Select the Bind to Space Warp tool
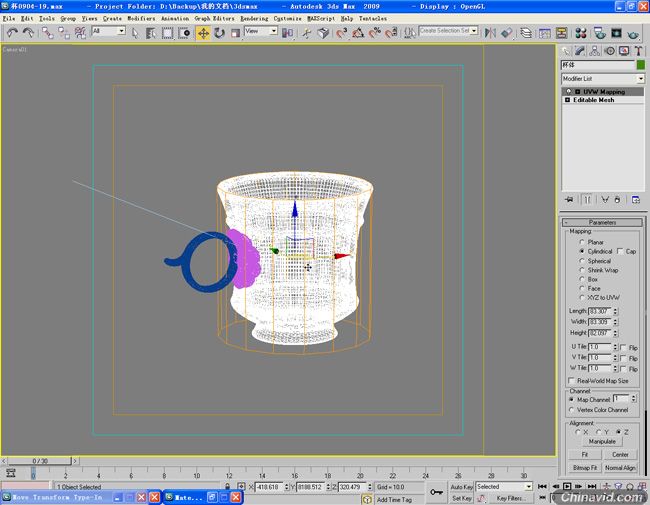This screenshot has width=650, height=505. tap(80, 33)
